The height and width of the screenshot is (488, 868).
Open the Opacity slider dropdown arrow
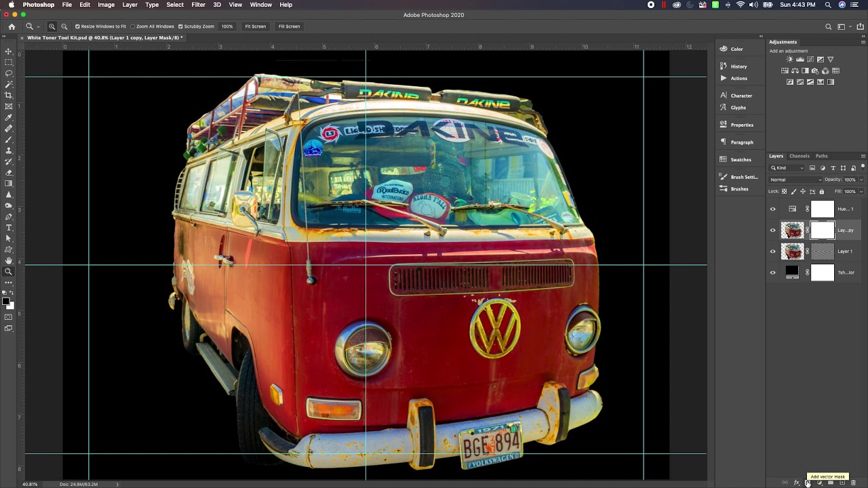pos(861,180)
